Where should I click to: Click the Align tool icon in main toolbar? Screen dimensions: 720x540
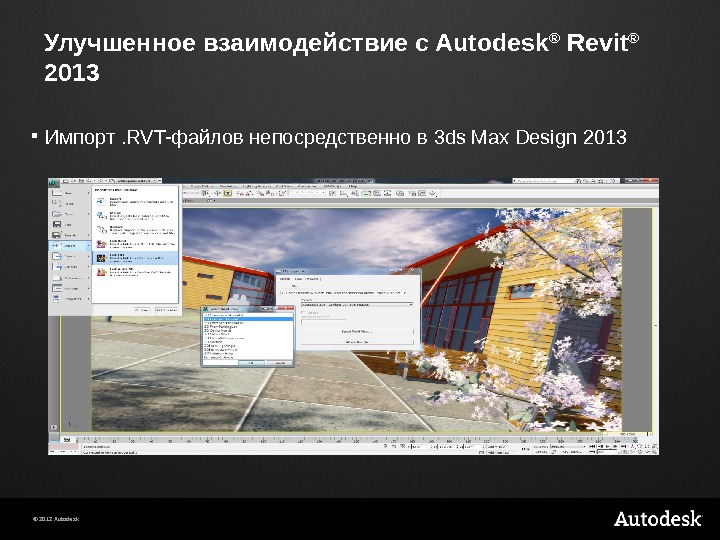343,193
